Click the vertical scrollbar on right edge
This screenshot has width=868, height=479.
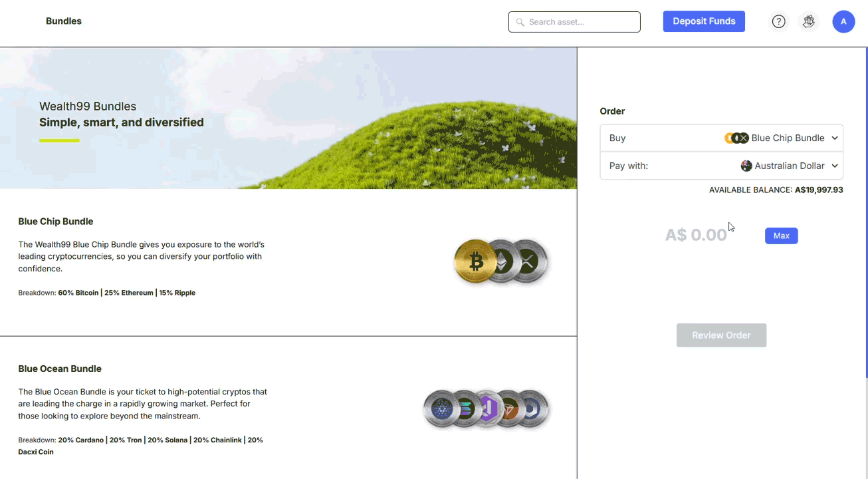[866, 213]
